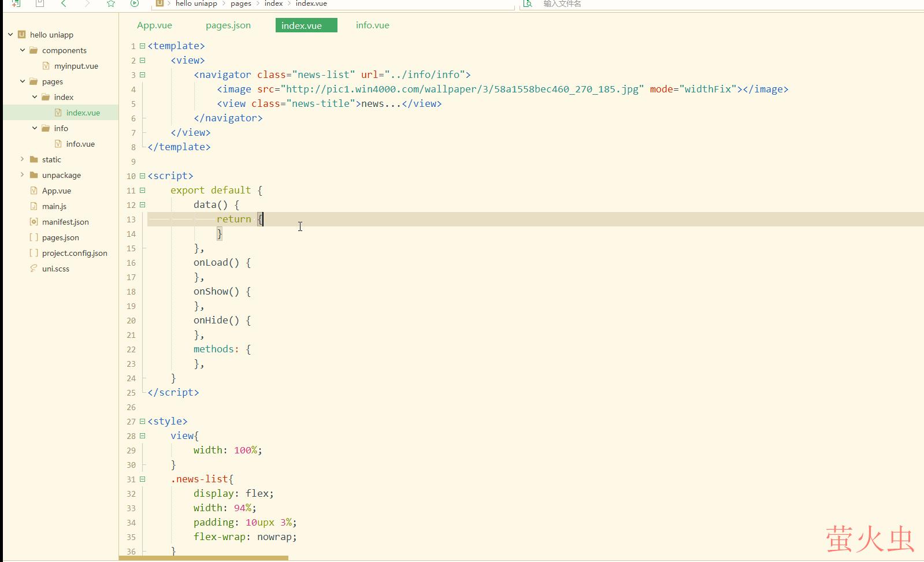This screenshot has height=562, width=924.
Task: Fold the .news-list rule at line 31
Action: pos(142,479)
